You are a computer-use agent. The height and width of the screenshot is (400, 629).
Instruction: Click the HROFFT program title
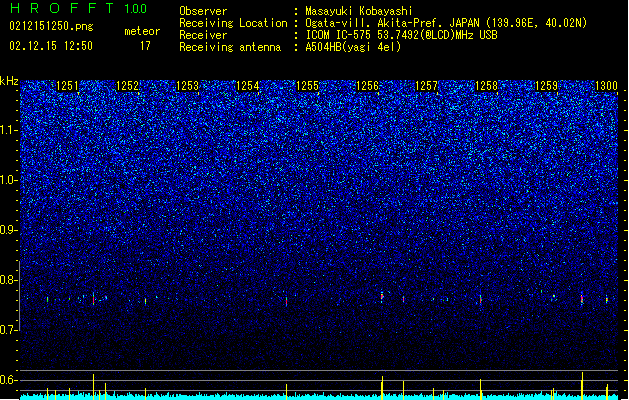[62, 8]
